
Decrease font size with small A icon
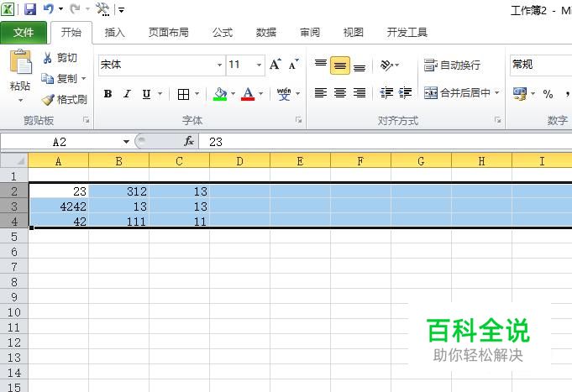pos(293,65)
